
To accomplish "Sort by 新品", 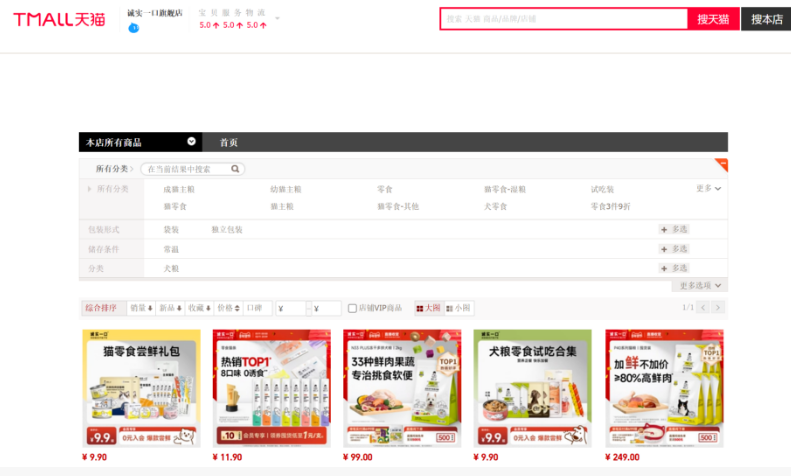I will click(x=170, y=308).
